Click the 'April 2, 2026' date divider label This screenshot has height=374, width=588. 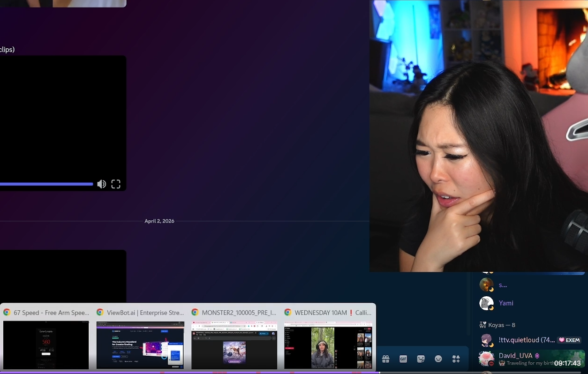(159, 221)
